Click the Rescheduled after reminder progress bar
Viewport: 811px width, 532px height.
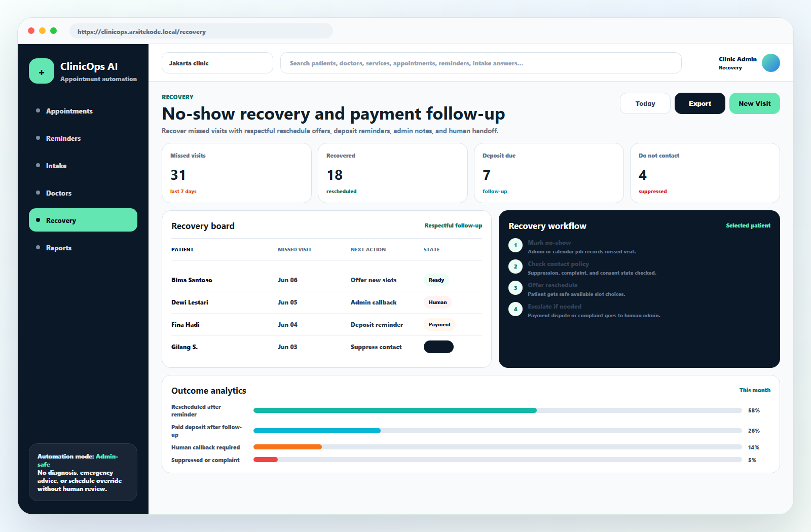coord(498,410)
